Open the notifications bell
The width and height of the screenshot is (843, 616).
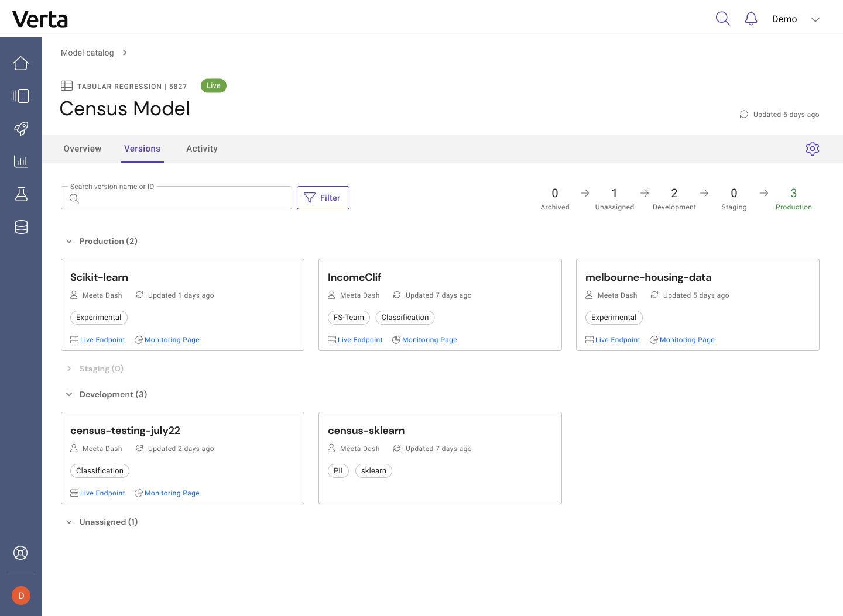(751, 19)
